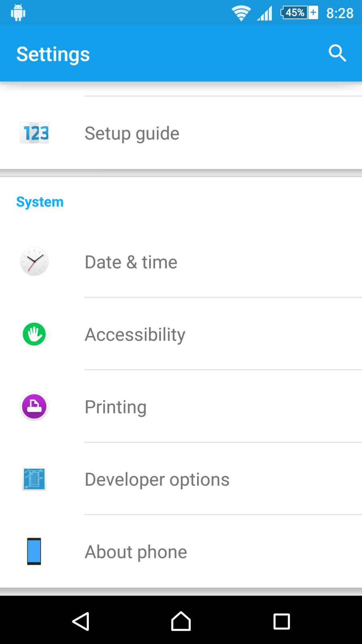Tap the Date & time clock icon
This screenshot has width=362, height=644.
pos(34,262)
